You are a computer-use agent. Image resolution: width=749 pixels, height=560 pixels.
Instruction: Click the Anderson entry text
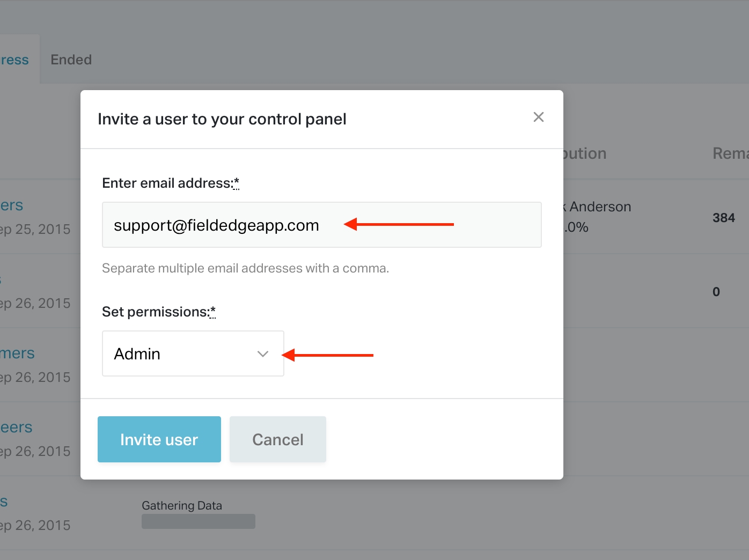point(600,207)
